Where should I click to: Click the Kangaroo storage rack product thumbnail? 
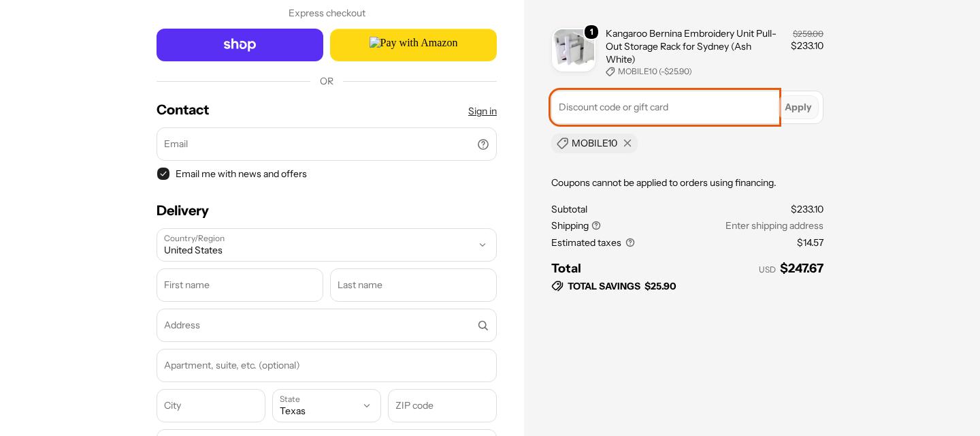(x=574, y=50)
